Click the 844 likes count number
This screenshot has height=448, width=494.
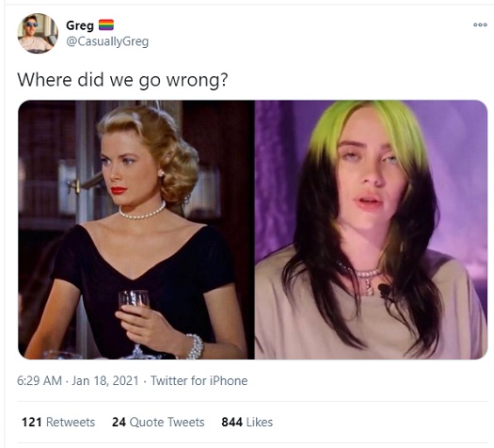click(231, 423)
